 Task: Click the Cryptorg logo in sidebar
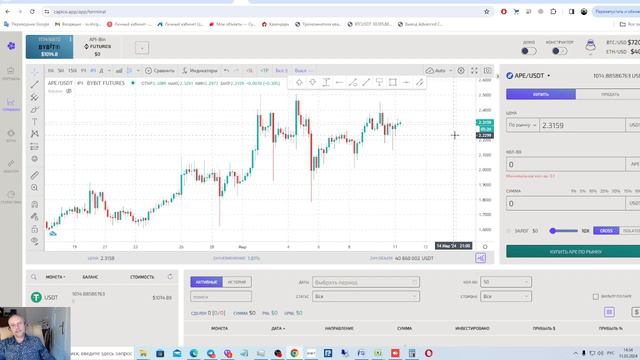tap(11, 46)
